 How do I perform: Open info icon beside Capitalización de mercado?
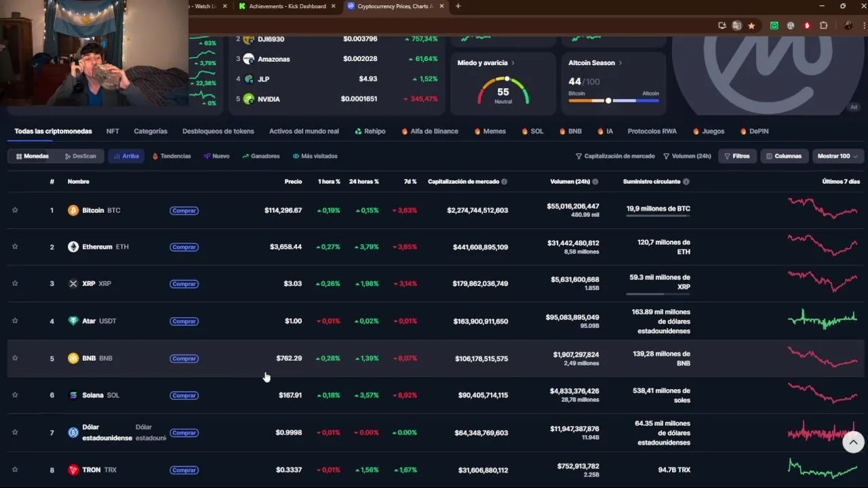(x=504, y=182)
